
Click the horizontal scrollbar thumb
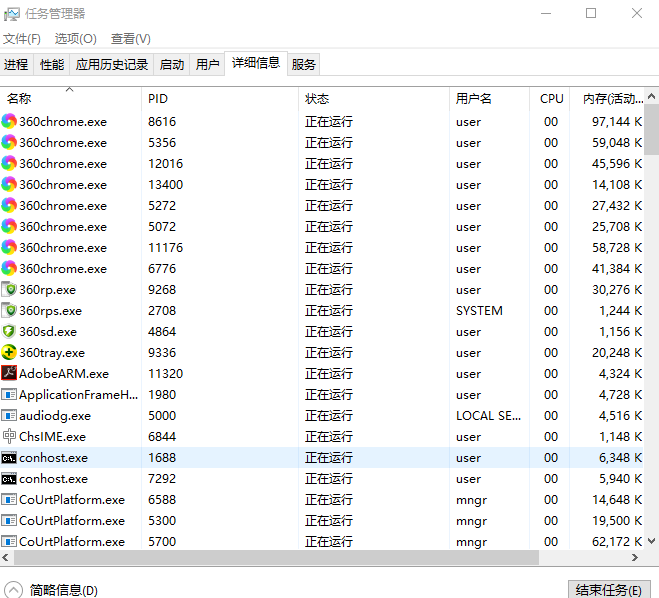[277, 558]
